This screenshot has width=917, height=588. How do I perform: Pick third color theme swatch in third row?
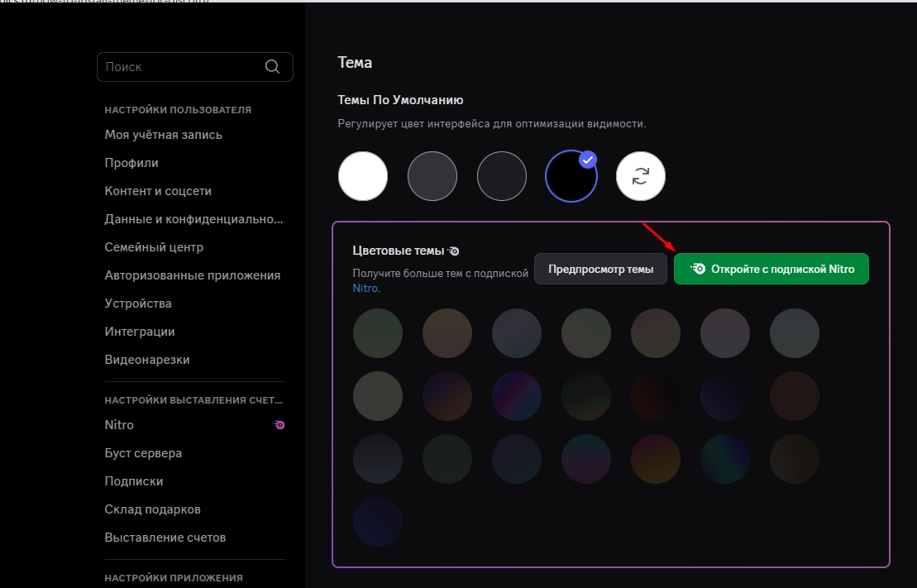point(517,459)
